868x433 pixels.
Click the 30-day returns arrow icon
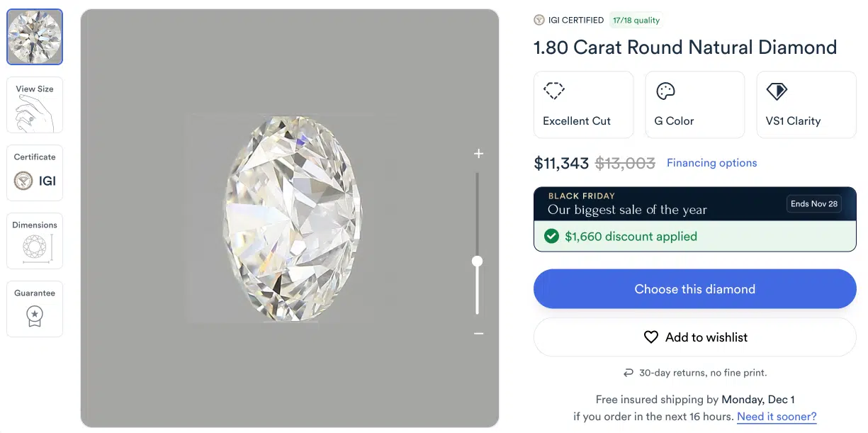628,371
